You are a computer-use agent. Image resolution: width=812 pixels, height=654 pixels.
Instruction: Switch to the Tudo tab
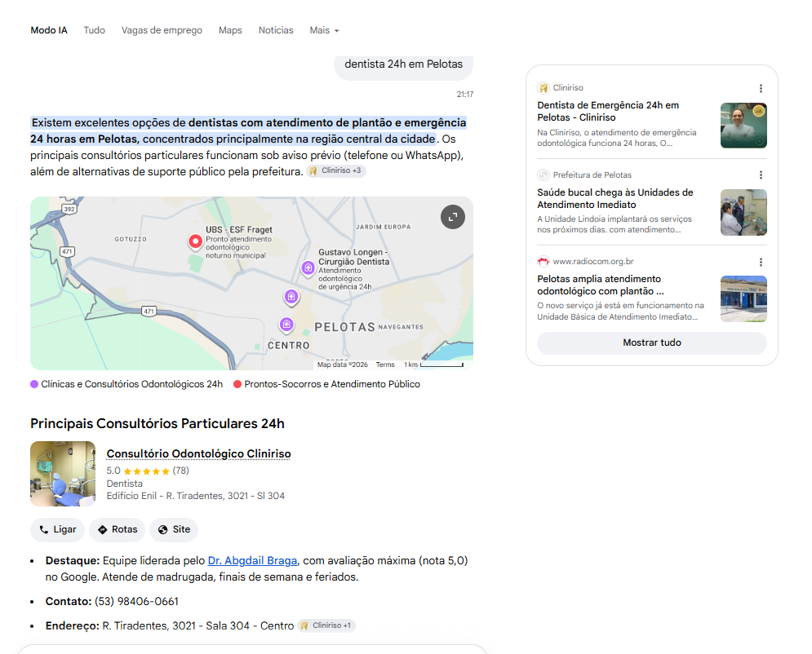tap(94, 30)
